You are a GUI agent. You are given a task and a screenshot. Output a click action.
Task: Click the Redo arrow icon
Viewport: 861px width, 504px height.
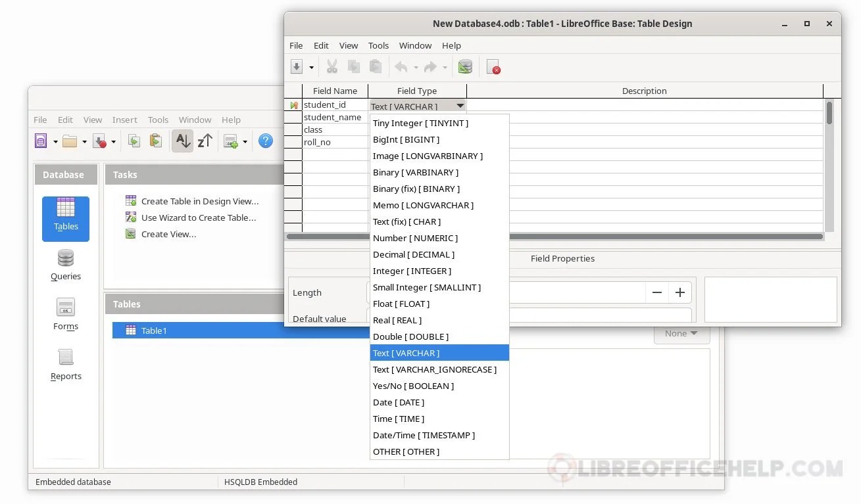[x=430, y=67]
